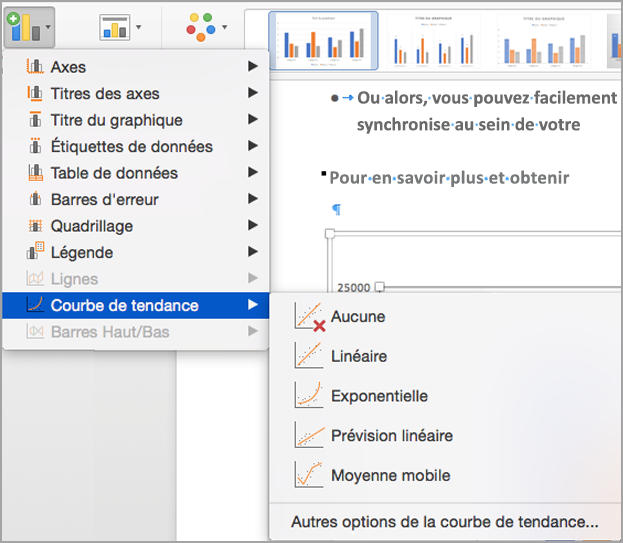Open the Quick Layout dropdown arrow
Viewport: 623px width, 543px height.
coord(138,27)
